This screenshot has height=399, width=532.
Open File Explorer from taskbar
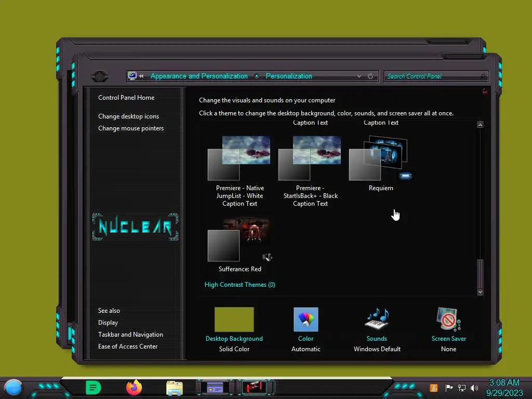click(x=175, y=388)
